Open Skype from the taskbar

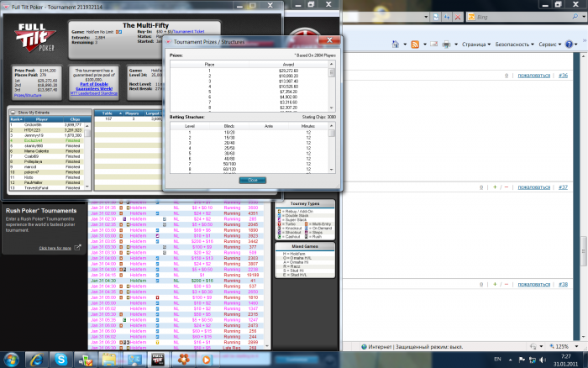pyautogui.click(x=60, y=359)
